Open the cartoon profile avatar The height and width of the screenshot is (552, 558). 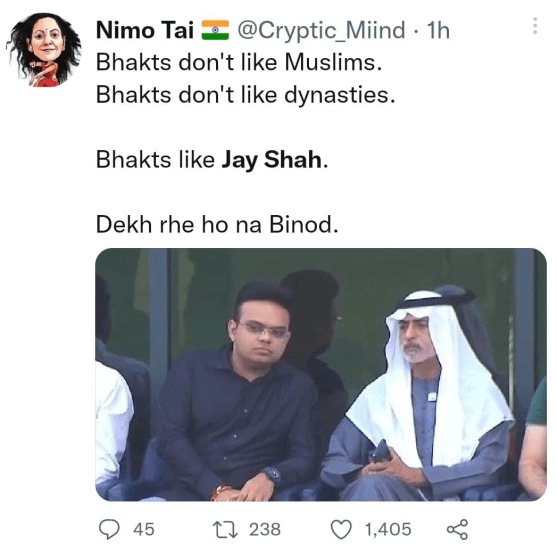[44, 49]
